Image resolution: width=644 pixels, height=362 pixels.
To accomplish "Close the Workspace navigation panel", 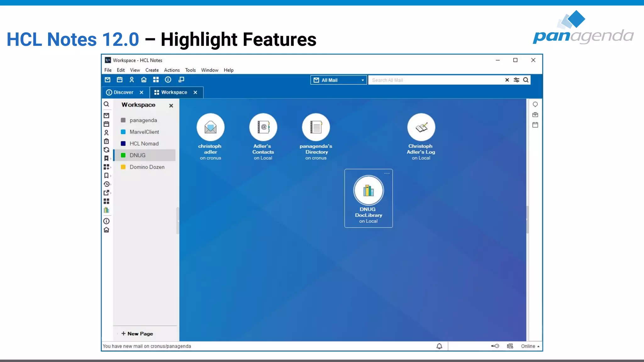I will pos(171,106).
